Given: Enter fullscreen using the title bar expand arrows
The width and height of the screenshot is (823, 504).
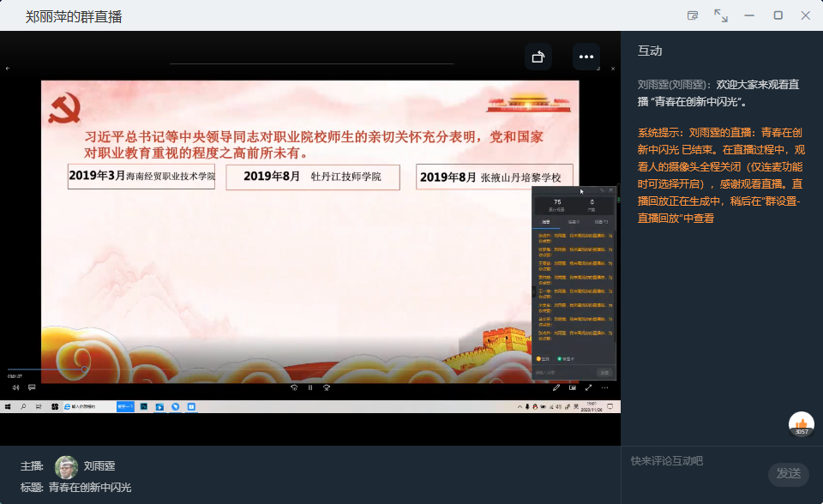Looking at the screenshot, I should tap(721, 15).
